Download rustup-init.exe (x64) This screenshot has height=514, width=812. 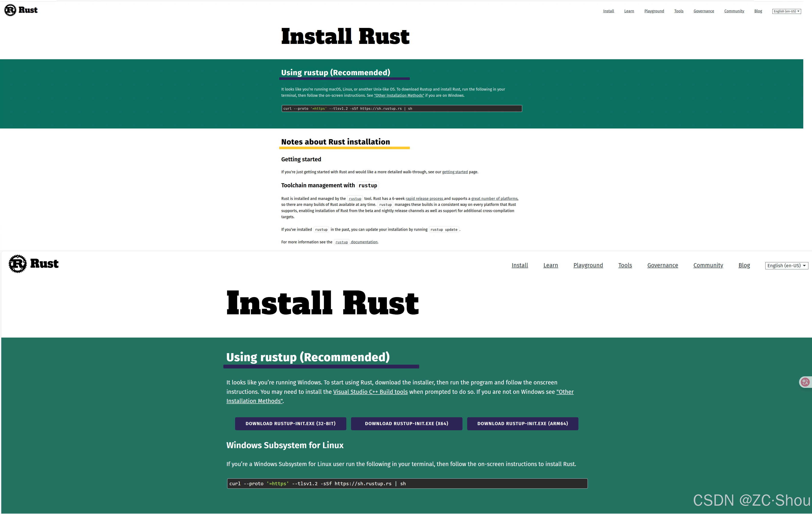pos(406,424)
